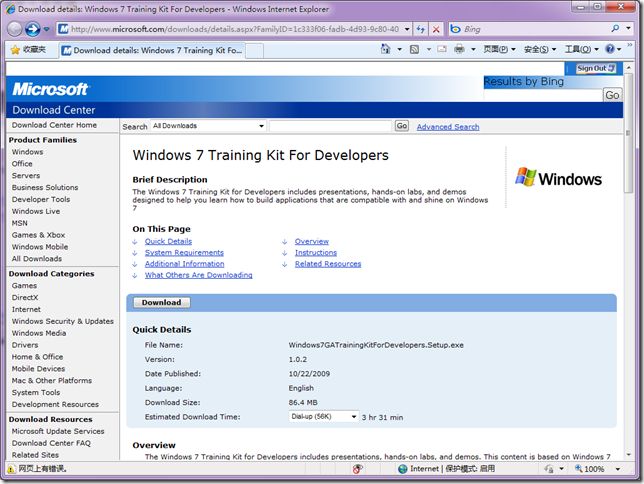Click the Go button next to search field
Image resolution: width=644 pixels, height=484 pixels.
click(402, 126)
